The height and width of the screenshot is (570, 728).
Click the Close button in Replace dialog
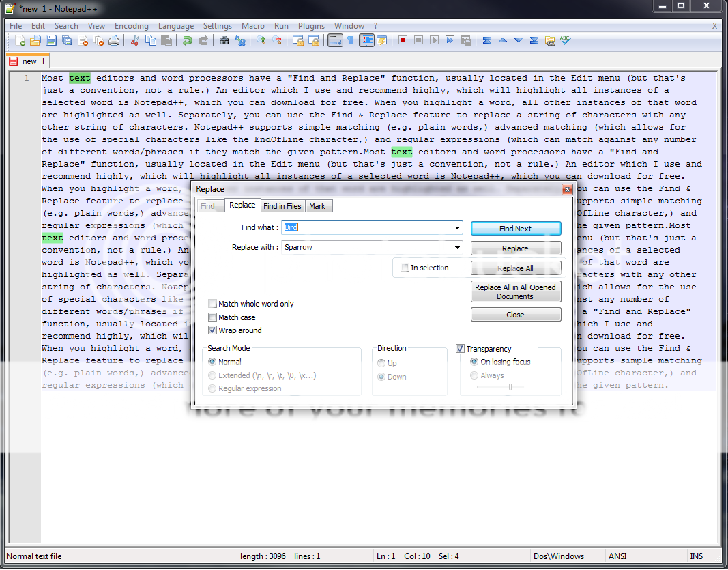click(x=516, y=315)
